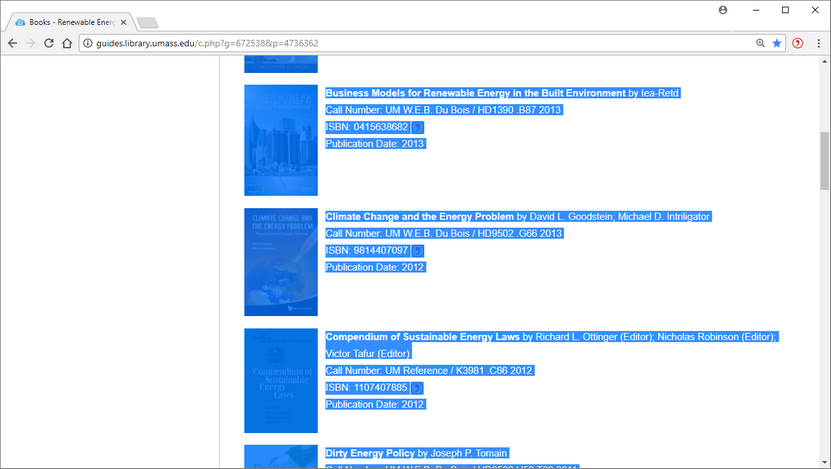Click ISBN: 9814407097 text
Viewport: 831px width, 469px height.
pyautogui.click(x=367, y=251)
